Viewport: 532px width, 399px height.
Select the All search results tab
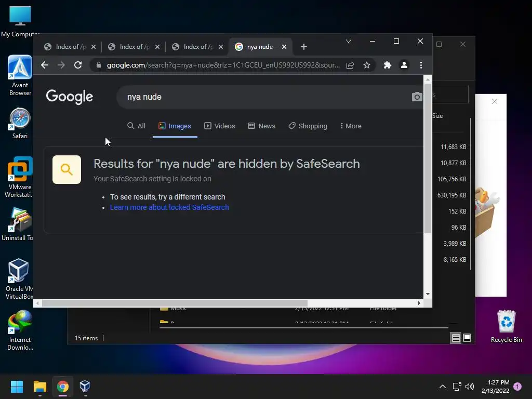(137, 126)
